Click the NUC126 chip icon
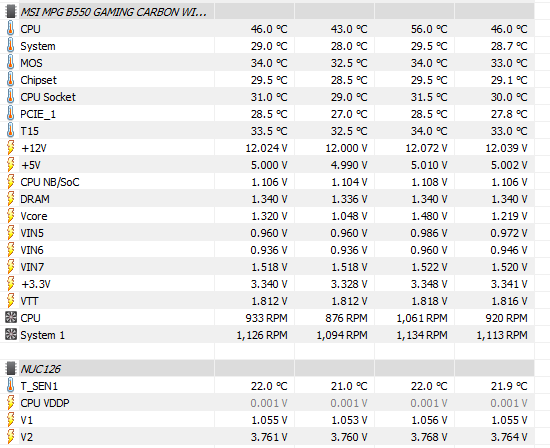 (11, 369)
